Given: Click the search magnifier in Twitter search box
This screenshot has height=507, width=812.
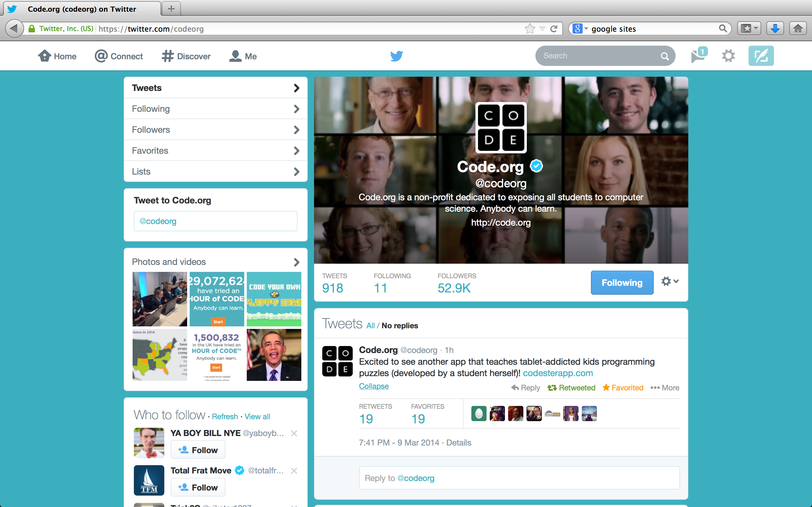Looking at the screenshot, I should point(665,56).
